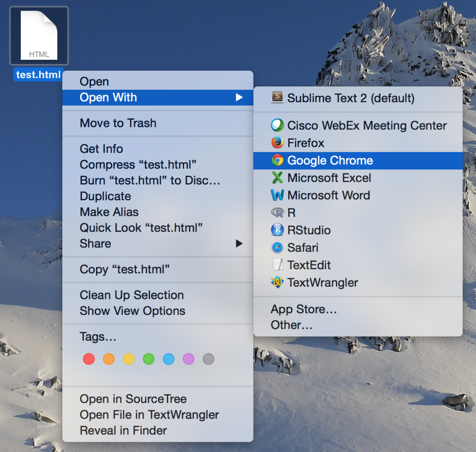Expand the Open With submenu arrow
This screenshot has width=476, height=452.
coord(239,97)
